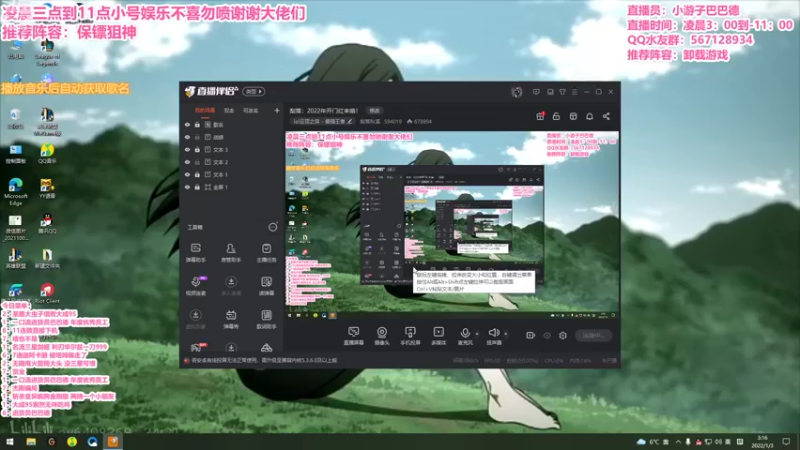Open the orange 直播伴侣 taskbar icon
This screenshot has width=800, height=450.
[x=113, y=441]
